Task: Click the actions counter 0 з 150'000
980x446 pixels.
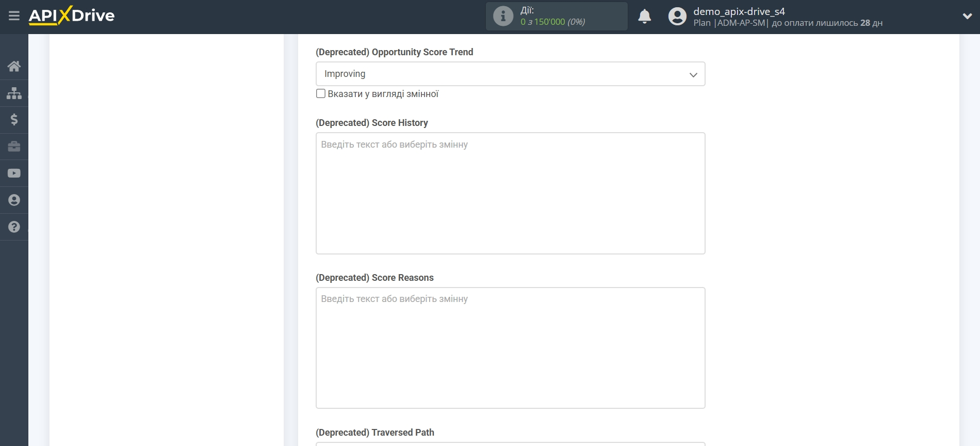Action: coord(552,22)
